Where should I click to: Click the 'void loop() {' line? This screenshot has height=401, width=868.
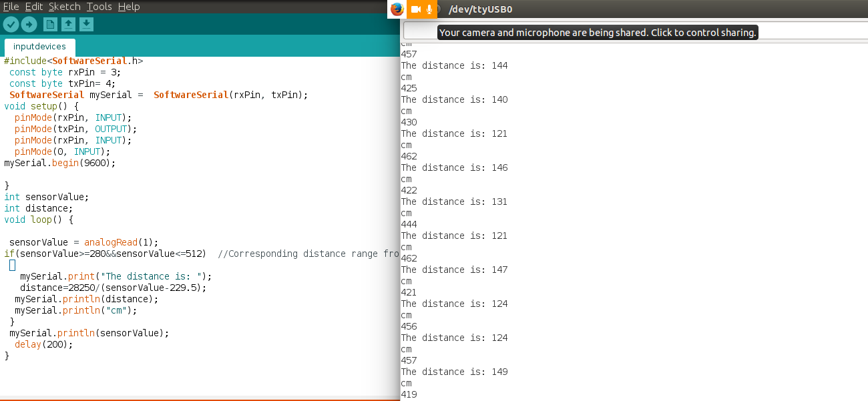pyautogui.click(x=39, y=220)
